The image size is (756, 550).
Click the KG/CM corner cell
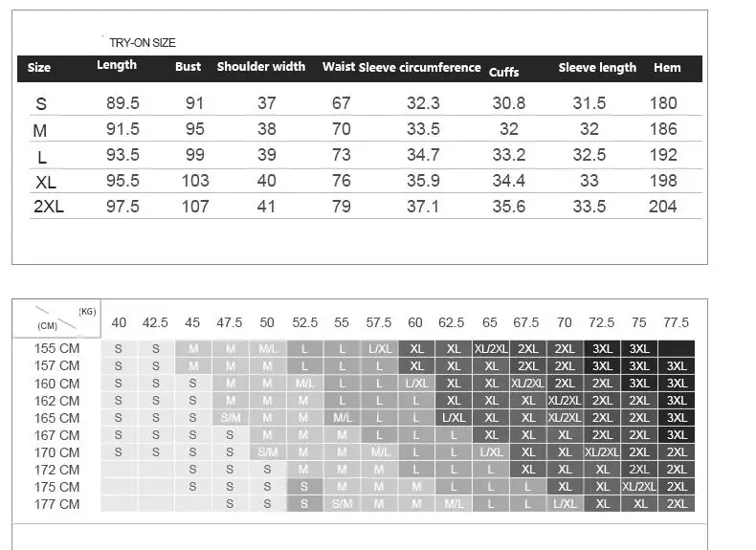click(56, 319)
